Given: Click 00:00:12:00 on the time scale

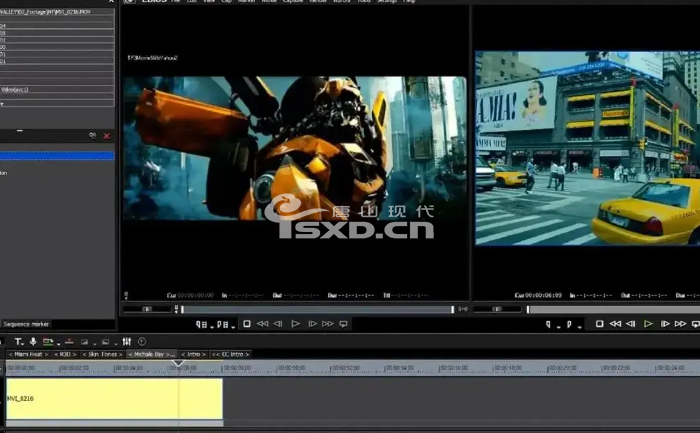Looking at the screenshot, I should click(x=346, y=368).
